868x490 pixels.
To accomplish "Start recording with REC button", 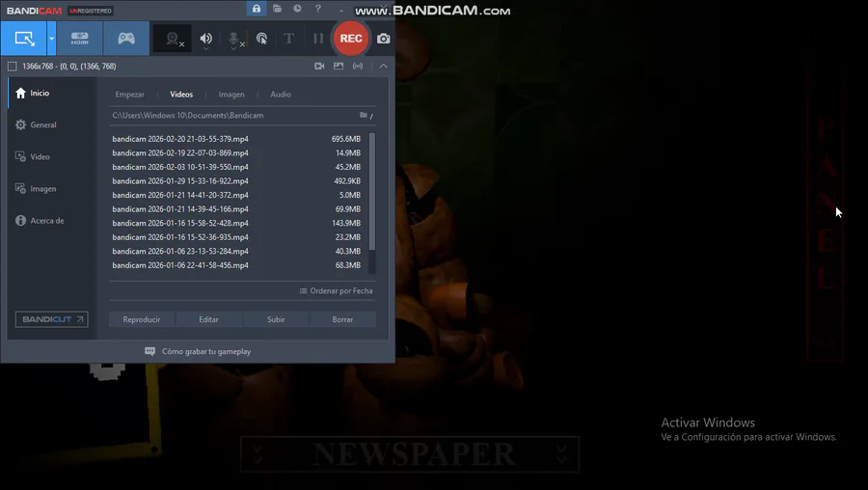I will (x=351, y=39).
